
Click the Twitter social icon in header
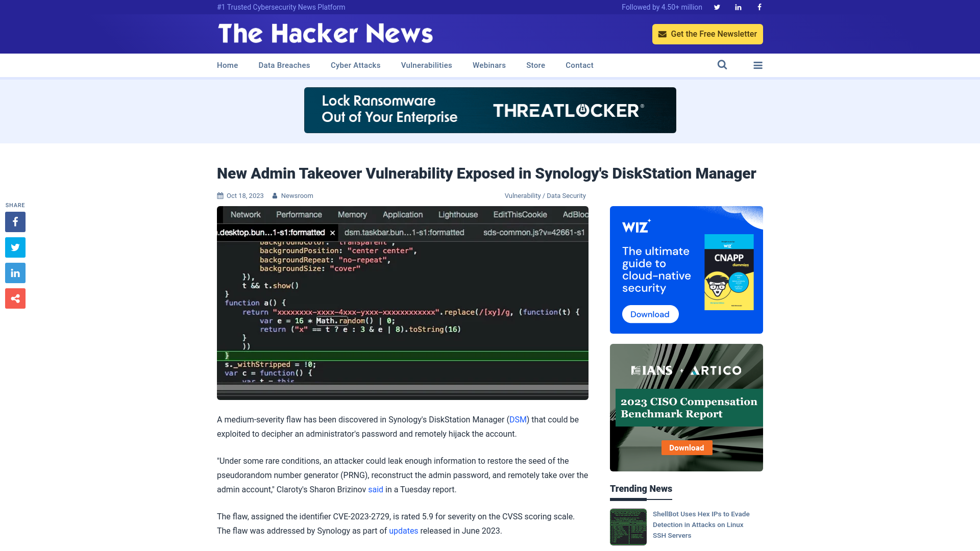[x=717, y=7]
